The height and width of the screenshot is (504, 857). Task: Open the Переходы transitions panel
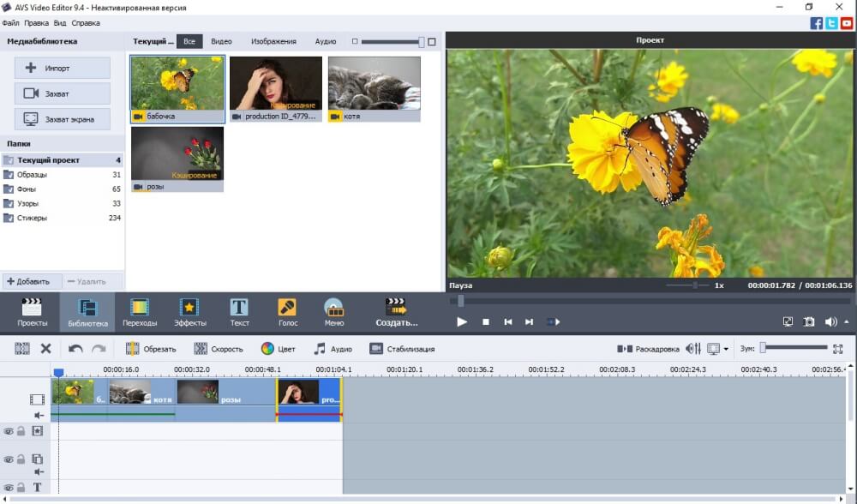click(140, 313)
